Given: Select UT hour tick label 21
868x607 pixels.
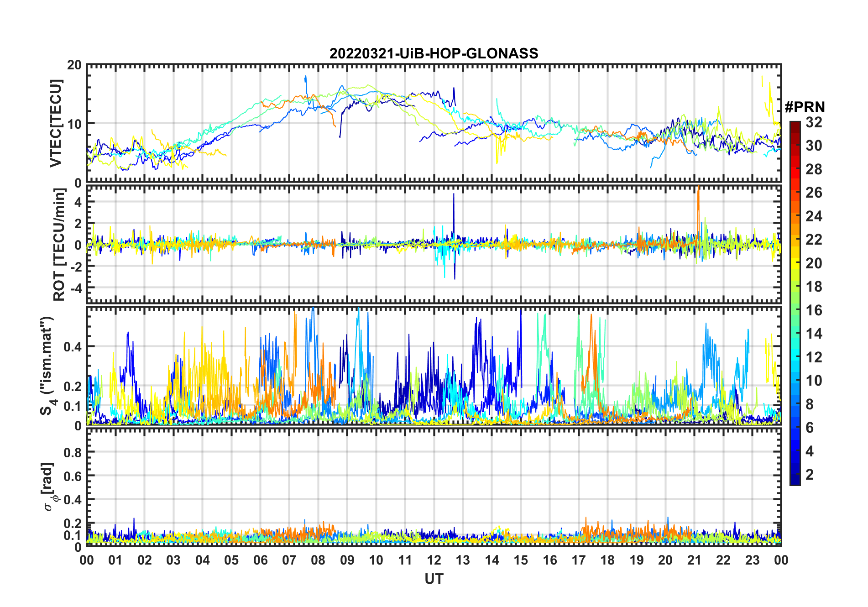Looking at the screenshot, I should click(x=695, y=560).
